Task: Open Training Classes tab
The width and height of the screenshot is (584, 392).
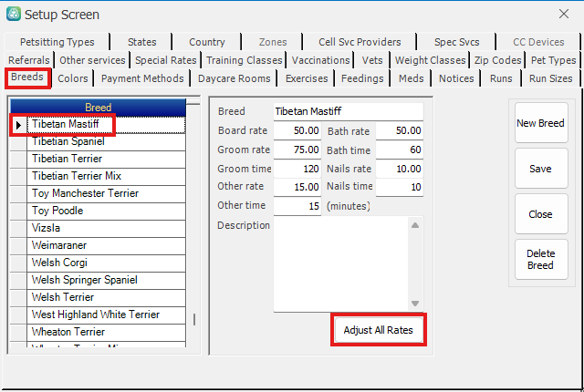Action: tap(244, 60)
